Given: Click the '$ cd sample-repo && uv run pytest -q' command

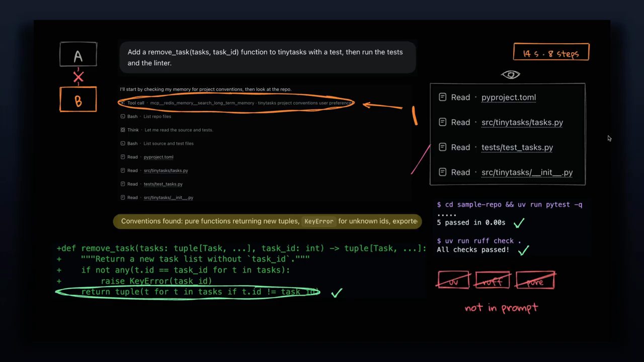Looking at the screenshot, I should [x=510, y=205].
